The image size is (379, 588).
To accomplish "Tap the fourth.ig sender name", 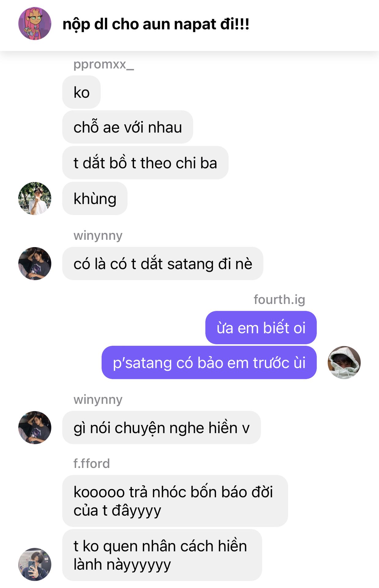I will 279,300.
